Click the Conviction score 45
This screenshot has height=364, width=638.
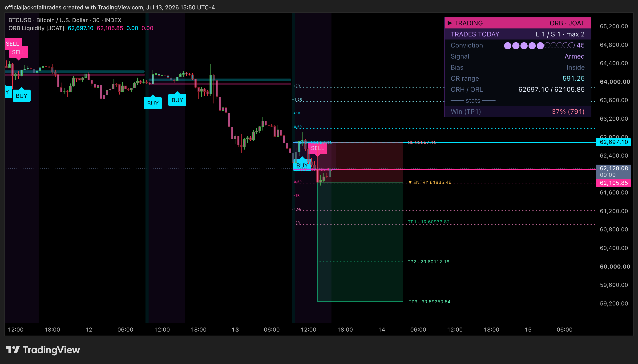pos(580,45)
